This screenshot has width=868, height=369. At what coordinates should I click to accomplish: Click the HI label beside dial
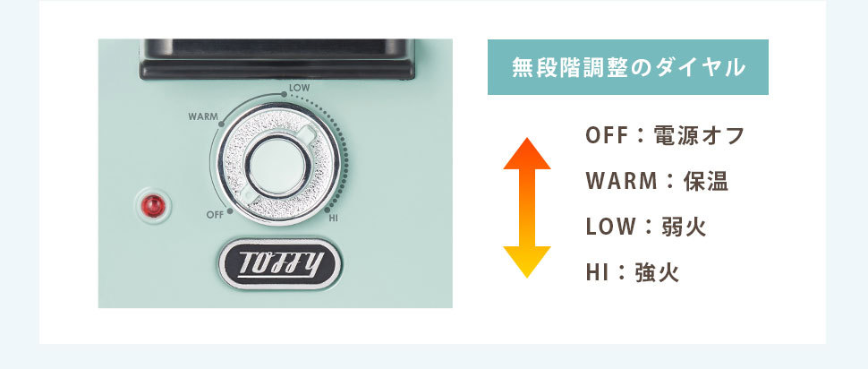click(333, 219)
